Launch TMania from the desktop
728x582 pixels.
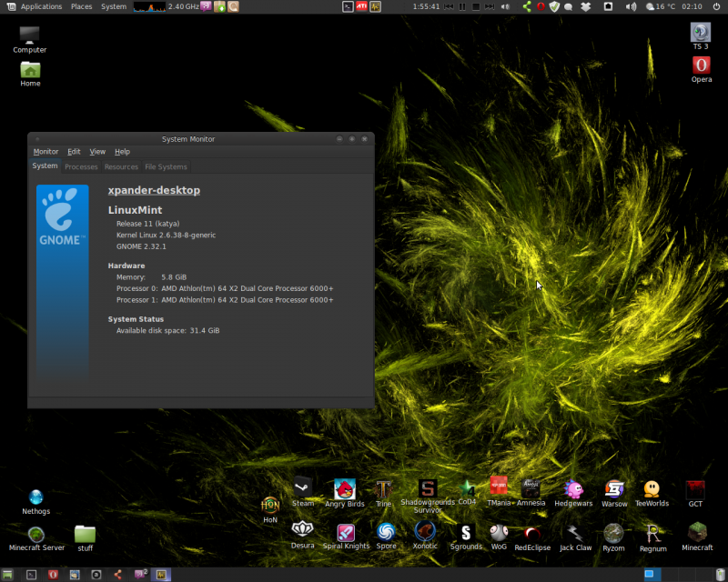click(x=499, y=492)
